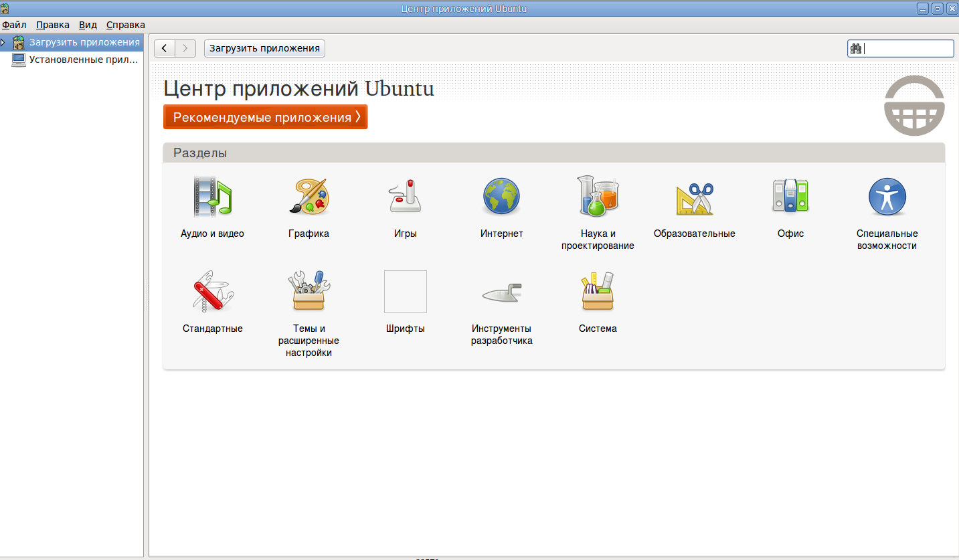
Task: Expand the Загрузить приложения tree arrow
Action: (4, 43)
